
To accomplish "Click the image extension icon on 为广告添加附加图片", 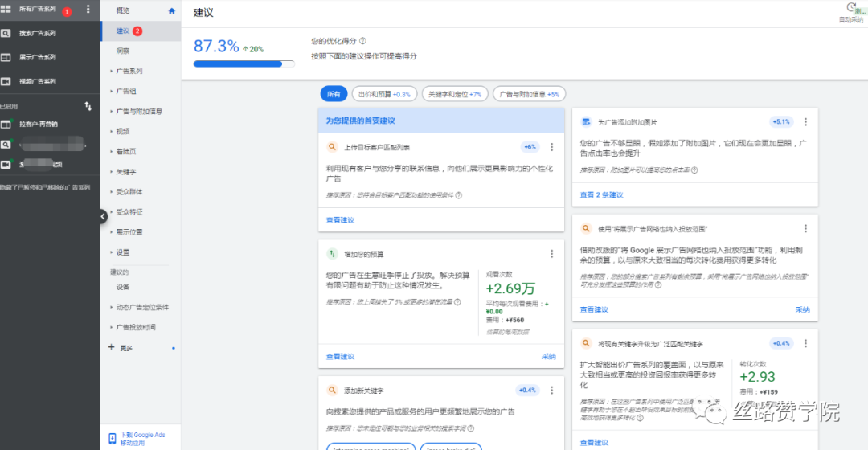I will coord(586,122).
